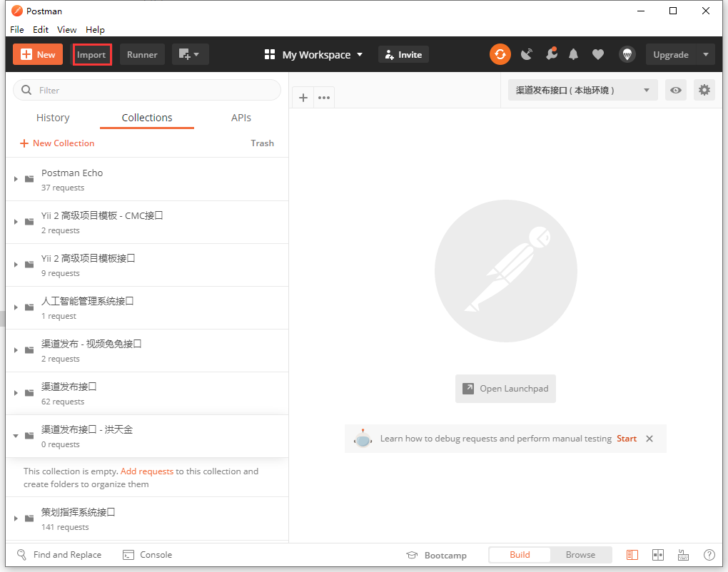Open the File menu
This screenshot has height=572, width=728.
click(x=17, y=30)
